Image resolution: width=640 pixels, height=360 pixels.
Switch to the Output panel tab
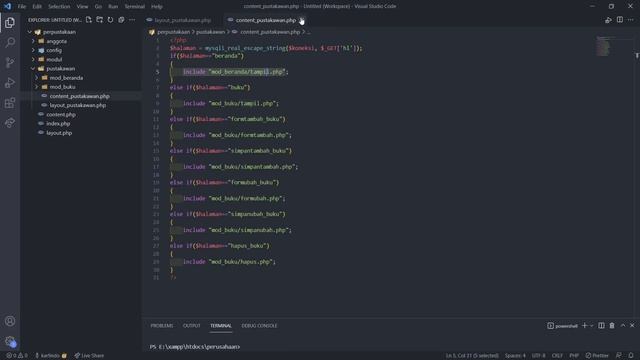coord(191,326)
